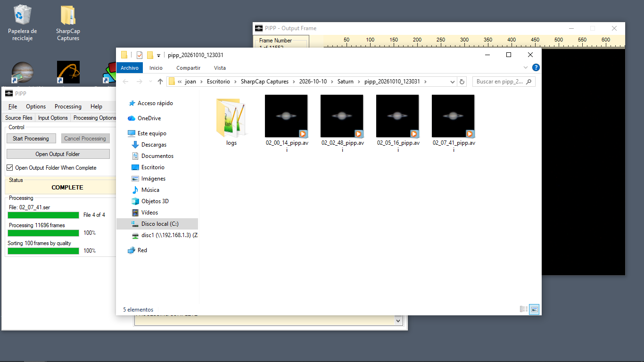This screenshot has height=362, width=644.
Task: Expand the Explorer ribbon with the chevron
Action: (x=526, y=68)
